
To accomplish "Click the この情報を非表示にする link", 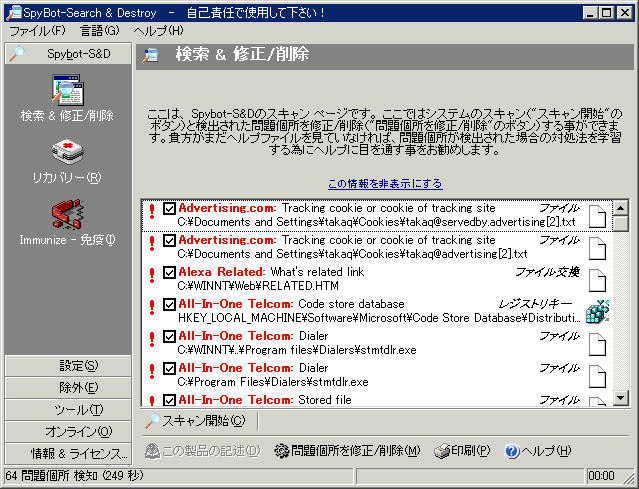I will (385, 183).
